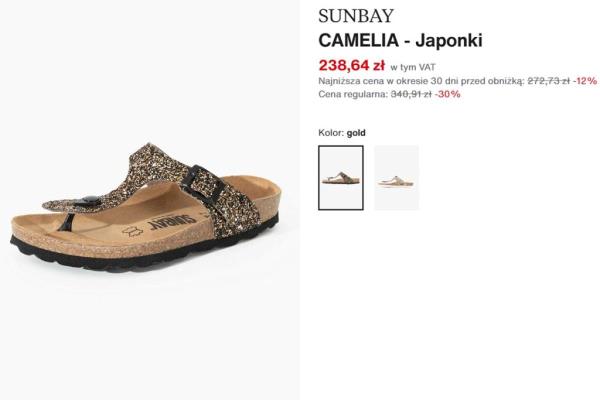This screenshot has width=600, height=400.
Task: Open the main glitter sandal product image
Action: point(146,207)
